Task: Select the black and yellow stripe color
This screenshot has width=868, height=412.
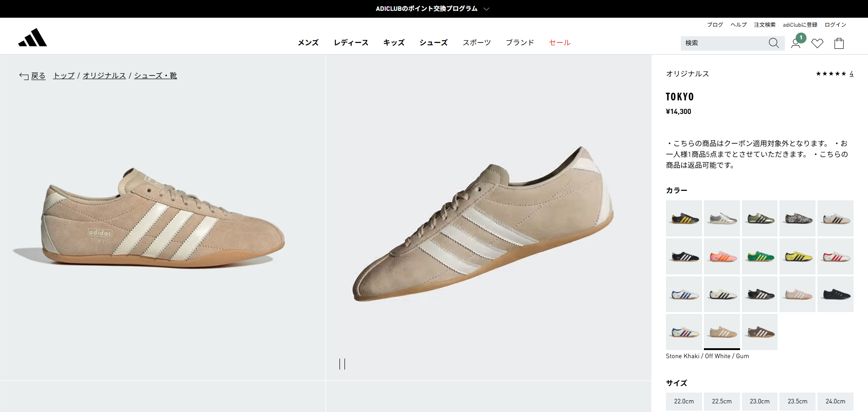Action: (684, 218)
